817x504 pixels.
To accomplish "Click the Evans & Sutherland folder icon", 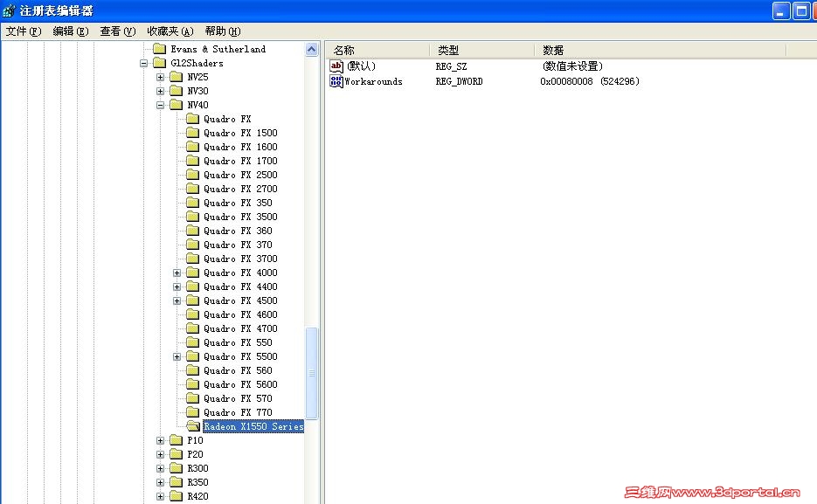I will point(159,49).
